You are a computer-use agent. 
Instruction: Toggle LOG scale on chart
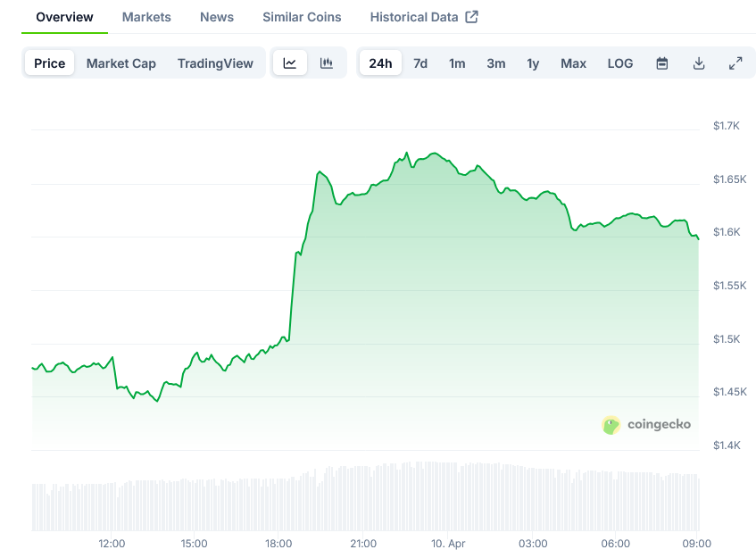point(620,63)
